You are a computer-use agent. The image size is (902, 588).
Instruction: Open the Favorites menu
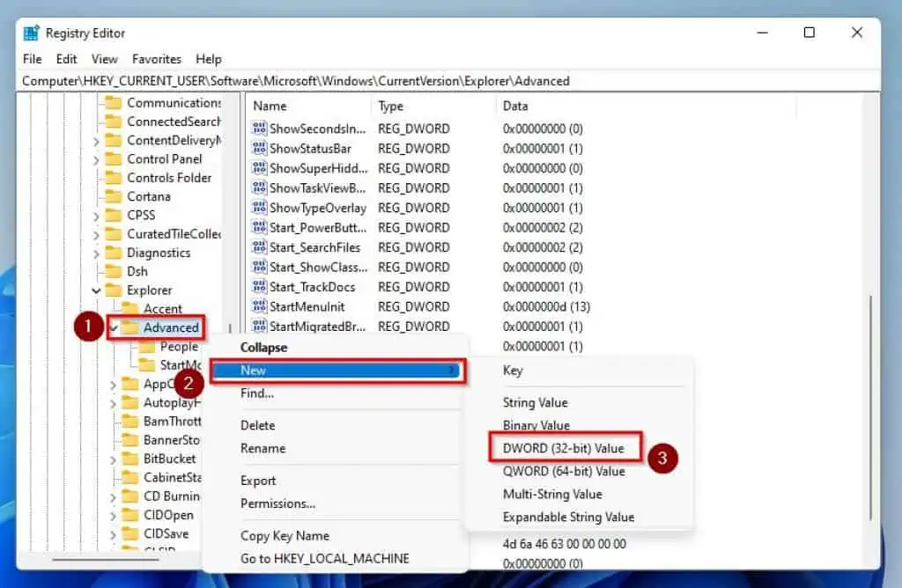tap(157, 59)
